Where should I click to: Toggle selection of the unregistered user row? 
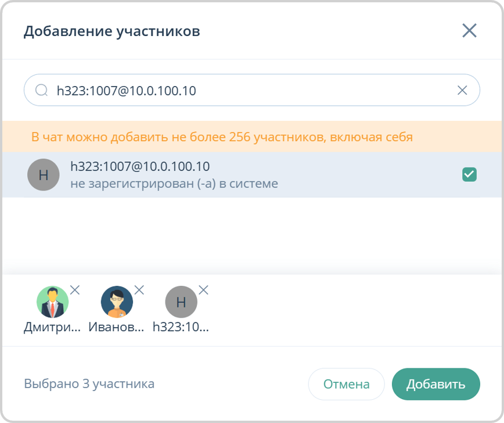pos(232,174)
